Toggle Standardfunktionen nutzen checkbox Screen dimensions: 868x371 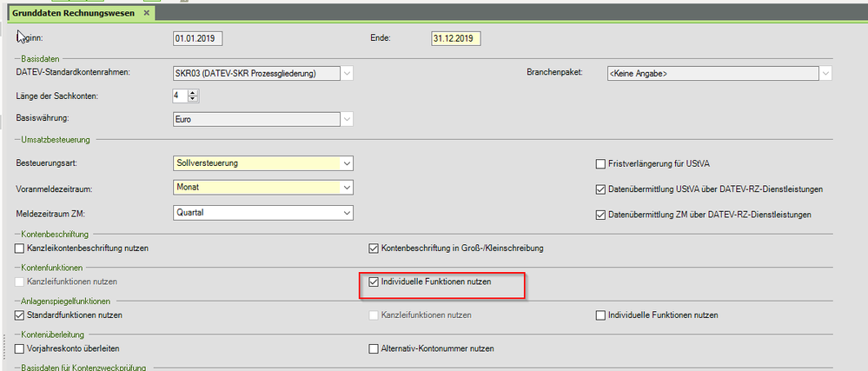[x=20, y=315]
